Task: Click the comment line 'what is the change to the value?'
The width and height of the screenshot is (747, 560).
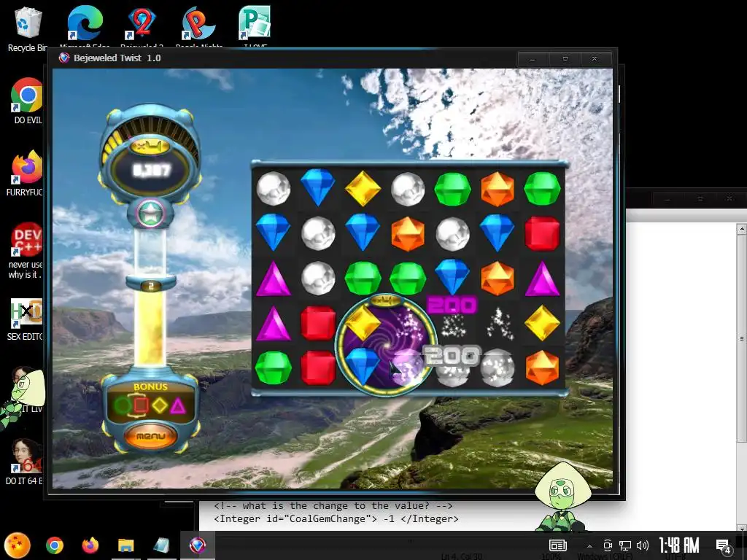Action: pyautogui.click(x=333, y=506)
